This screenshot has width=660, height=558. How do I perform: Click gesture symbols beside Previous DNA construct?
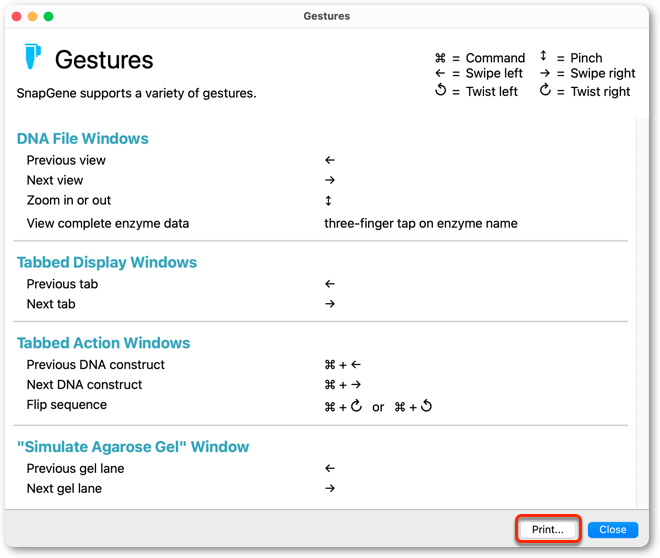(343, 365)
